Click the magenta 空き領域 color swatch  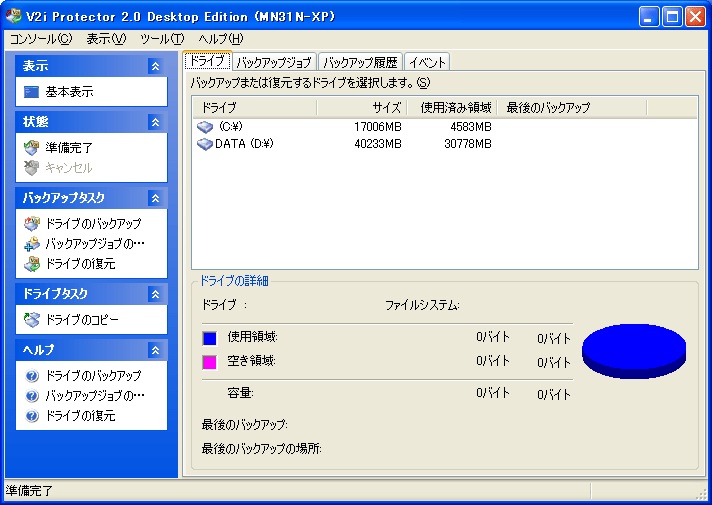click(x=210, y=362)
